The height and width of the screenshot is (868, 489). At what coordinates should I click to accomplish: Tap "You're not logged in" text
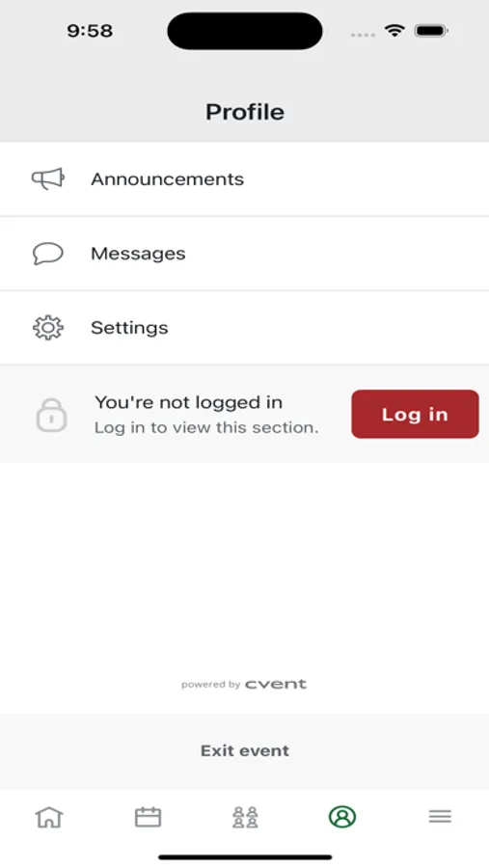[x=188, y=402]
